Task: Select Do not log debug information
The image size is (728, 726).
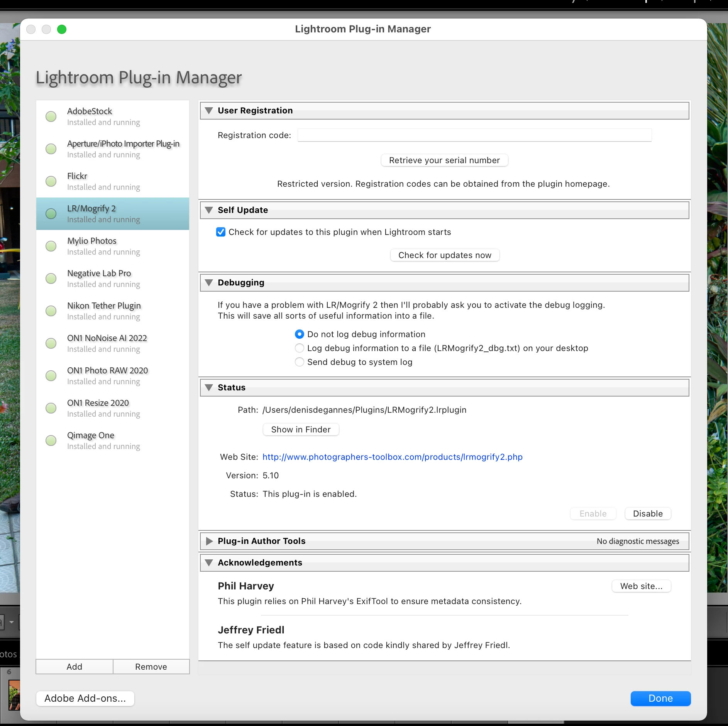Action: coord(300,334)
